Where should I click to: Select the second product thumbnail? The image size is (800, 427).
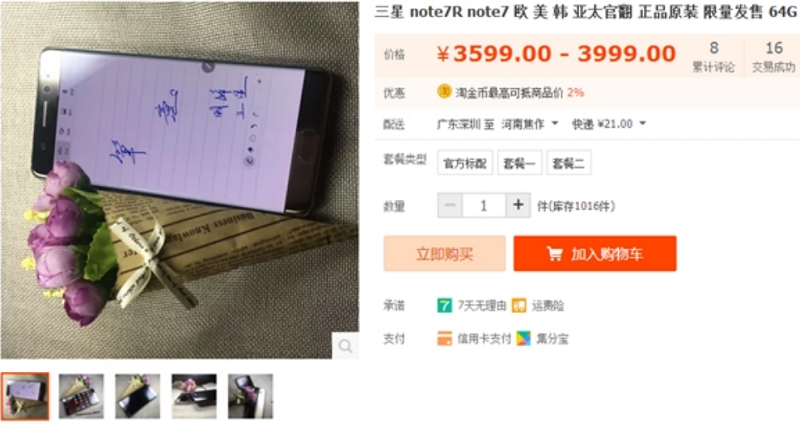[x=81, y=396]
